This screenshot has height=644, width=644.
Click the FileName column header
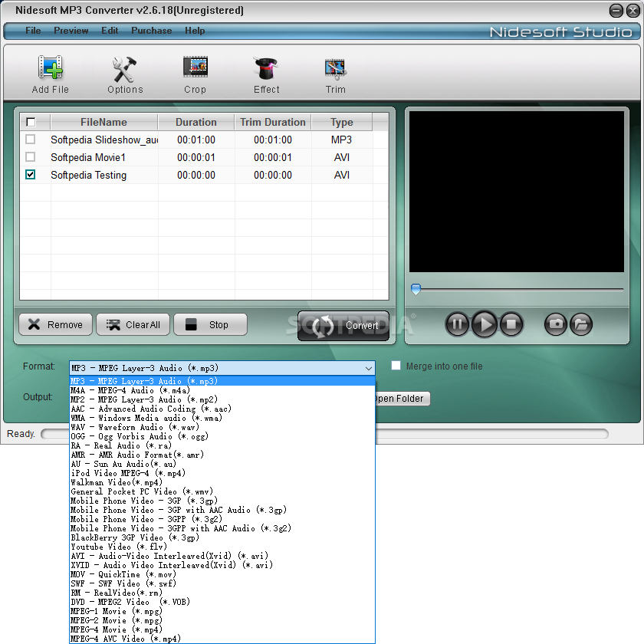click(103, 122)
